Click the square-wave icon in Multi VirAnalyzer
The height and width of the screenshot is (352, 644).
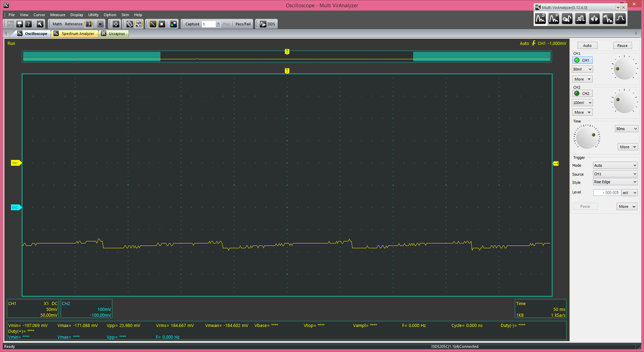[581, 19]
